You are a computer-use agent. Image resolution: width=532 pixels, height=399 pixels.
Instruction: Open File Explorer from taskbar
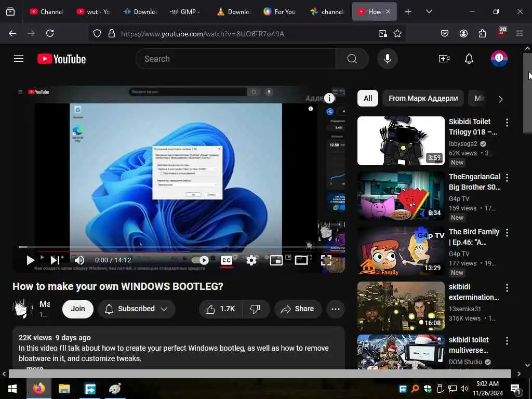(x=64, y=389)
